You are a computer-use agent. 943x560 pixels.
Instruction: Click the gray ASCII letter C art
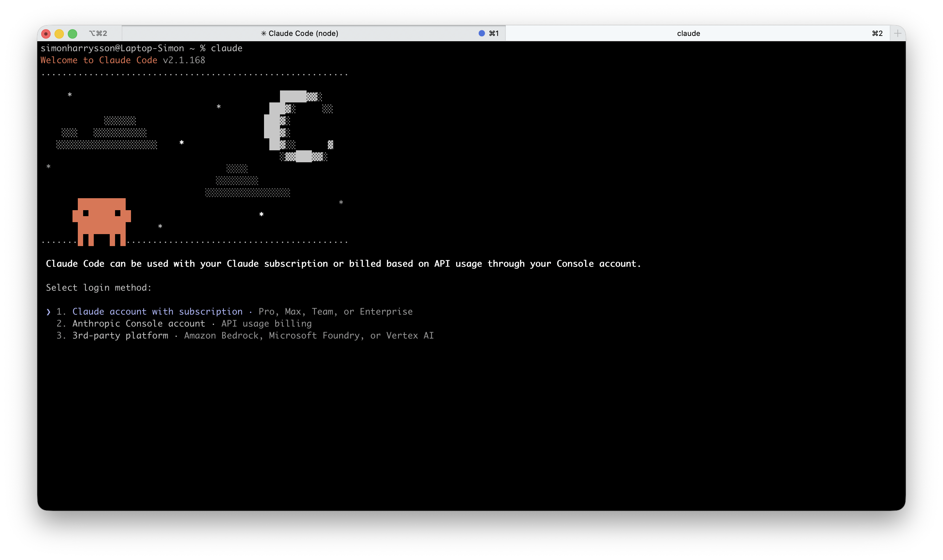(x=298, y=126)
